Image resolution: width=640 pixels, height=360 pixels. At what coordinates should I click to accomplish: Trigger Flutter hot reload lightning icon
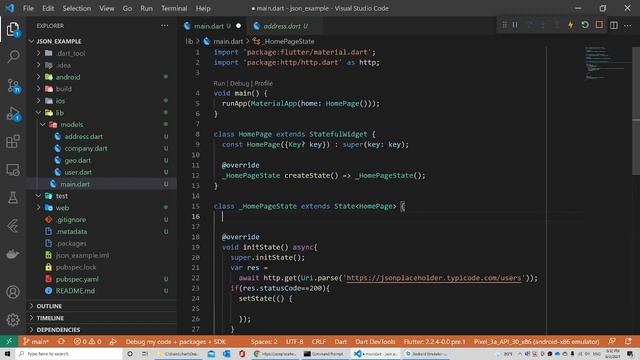(x=571, y=25)
